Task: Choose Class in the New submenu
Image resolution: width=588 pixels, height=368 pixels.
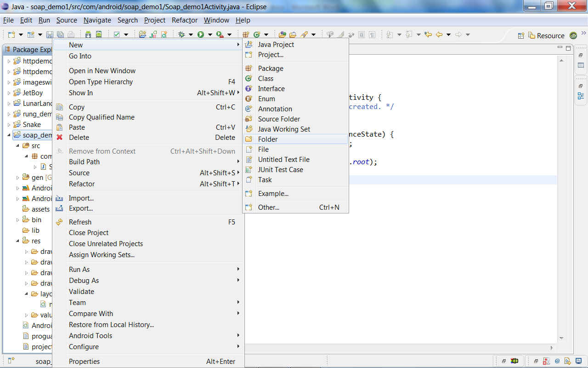Action: pyautogui.click(x=296, y=79)
